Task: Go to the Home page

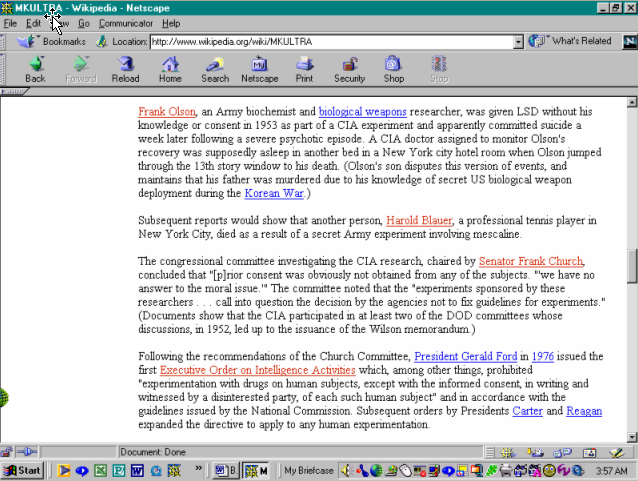Action: (x=170, y=69)
